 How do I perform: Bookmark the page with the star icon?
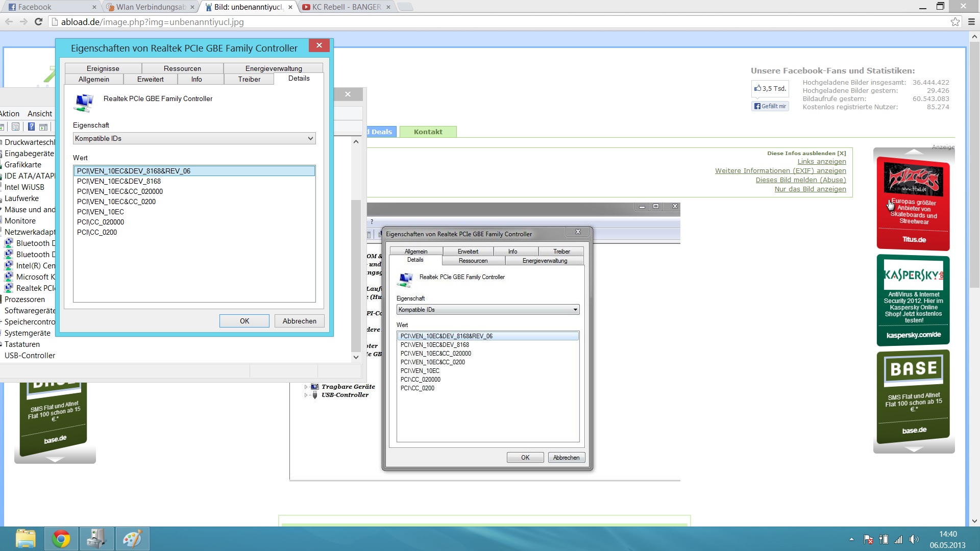[955, 22]
